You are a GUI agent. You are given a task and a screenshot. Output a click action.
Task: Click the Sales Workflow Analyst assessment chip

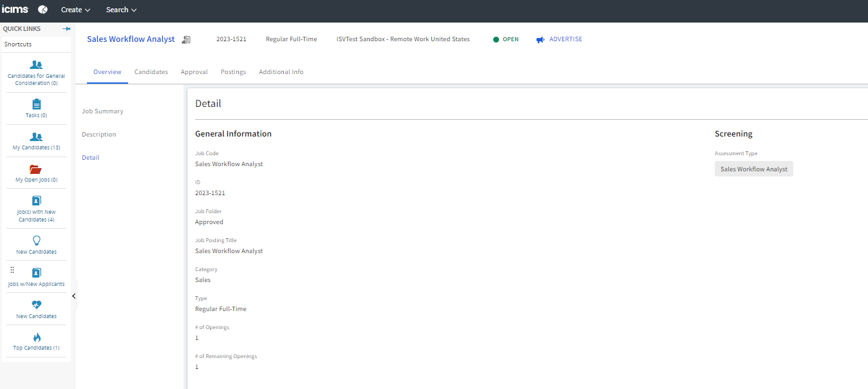pyautogui.click(x=753, y=169)
